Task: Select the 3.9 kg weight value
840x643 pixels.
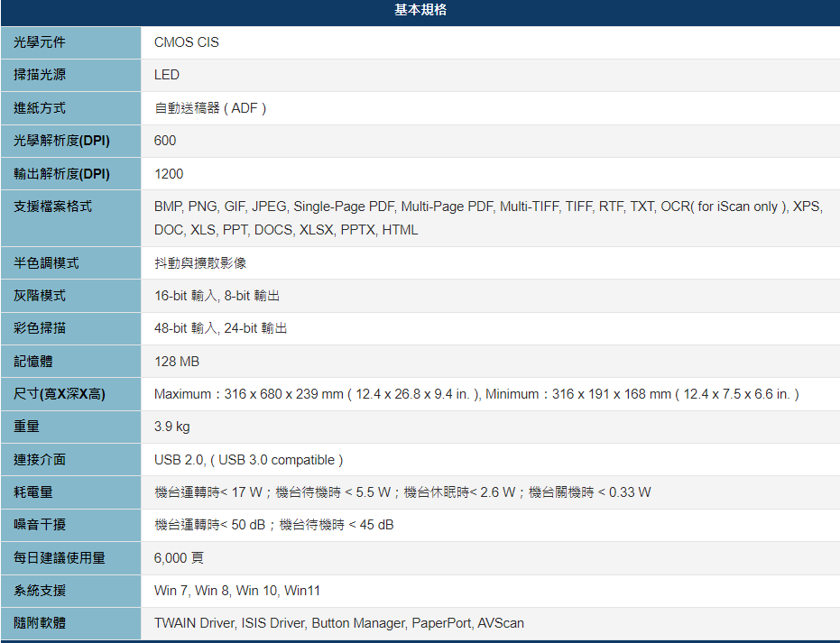Action: point(166,427)
